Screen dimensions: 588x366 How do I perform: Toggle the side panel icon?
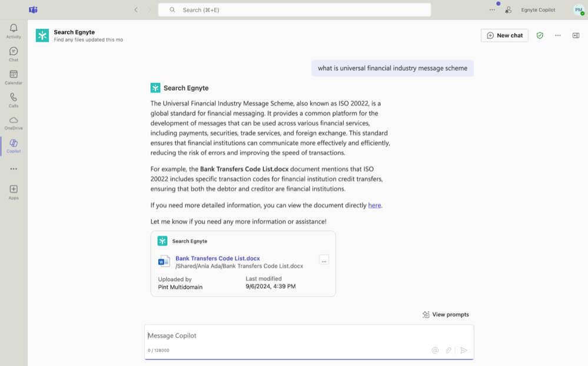click(576, 35)
